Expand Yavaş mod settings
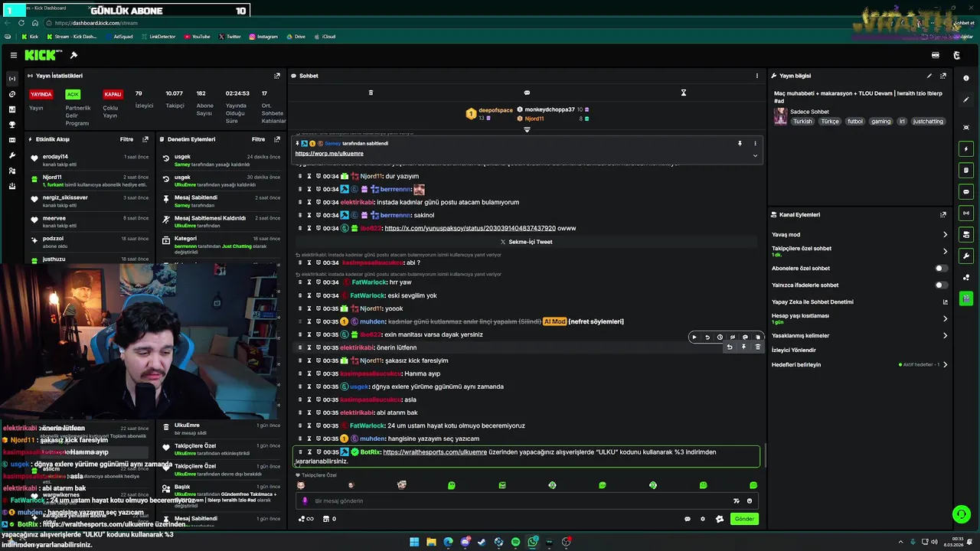980x551 pixels. (945, 235)
